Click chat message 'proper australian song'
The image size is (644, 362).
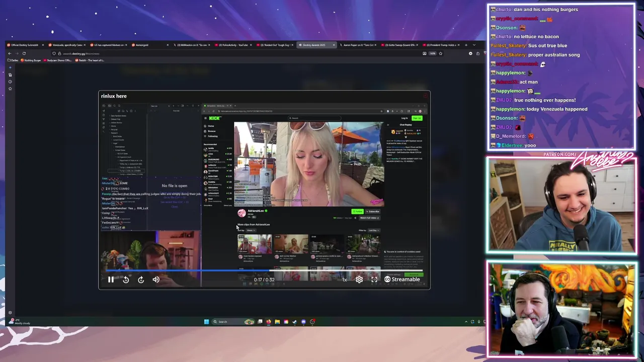554,55
